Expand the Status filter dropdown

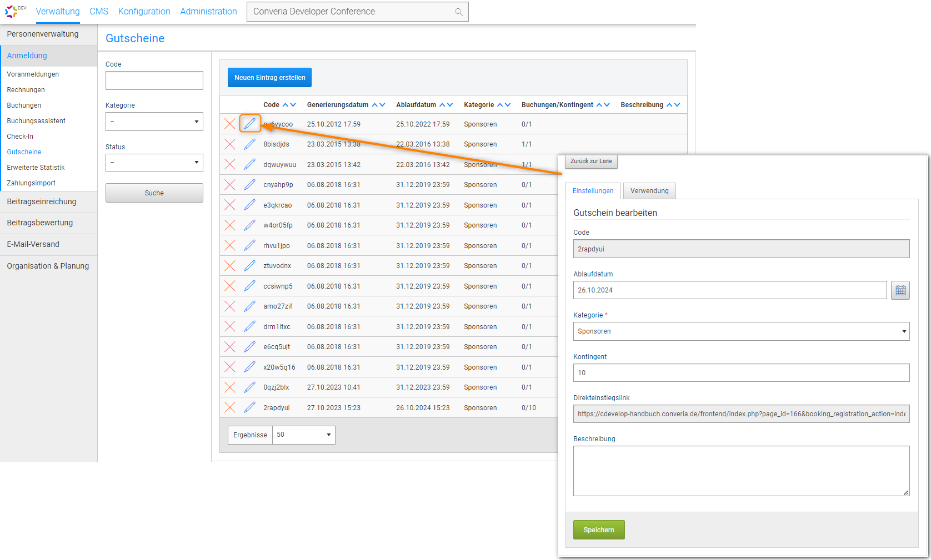154,163
